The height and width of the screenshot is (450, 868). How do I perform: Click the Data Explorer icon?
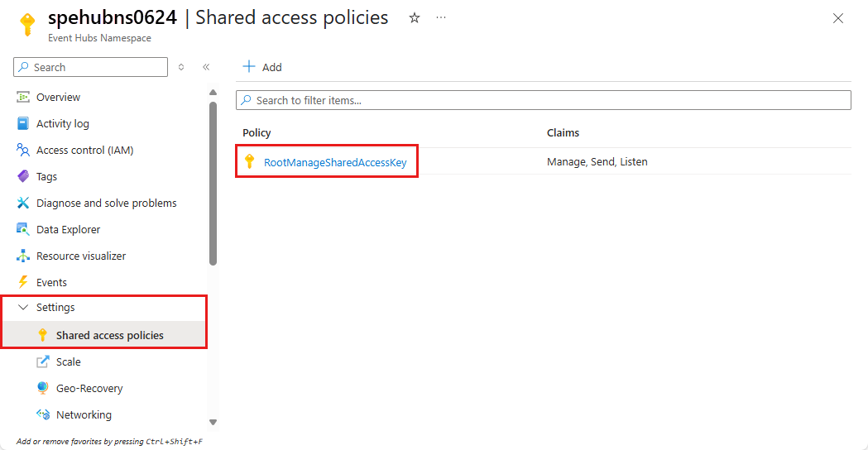(23, 230)
